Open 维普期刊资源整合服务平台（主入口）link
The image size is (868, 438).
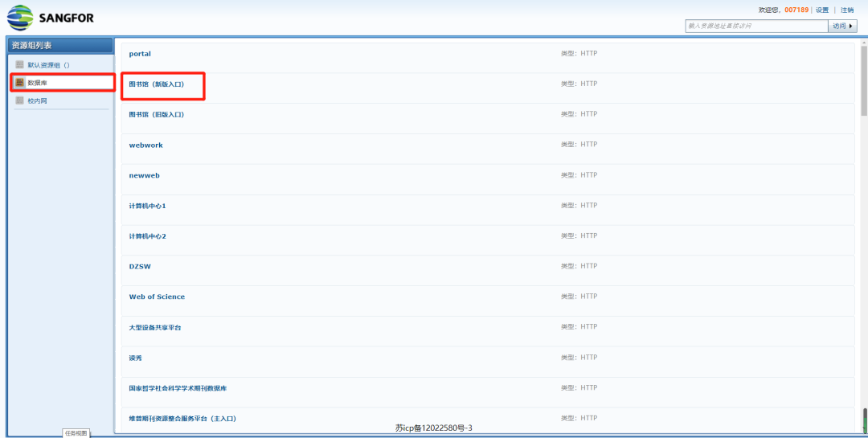(182, 419)
